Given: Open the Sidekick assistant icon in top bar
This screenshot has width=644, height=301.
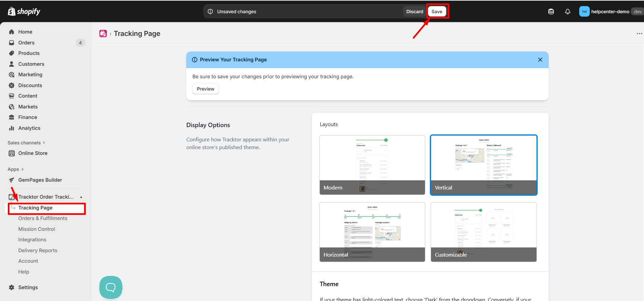Looking at the screenshot, I should 551,12.
